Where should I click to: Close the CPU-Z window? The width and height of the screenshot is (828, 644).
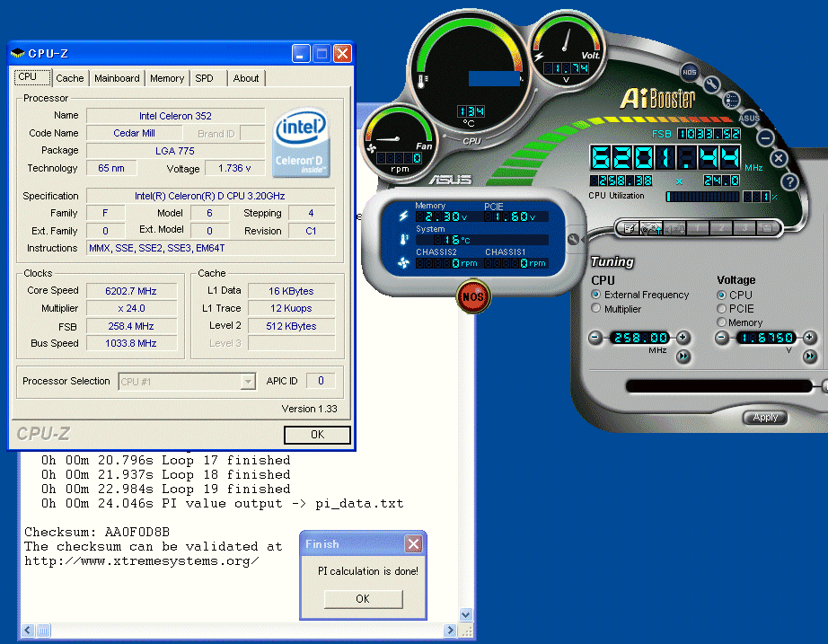pyautogui.click(x=343, y=53)
